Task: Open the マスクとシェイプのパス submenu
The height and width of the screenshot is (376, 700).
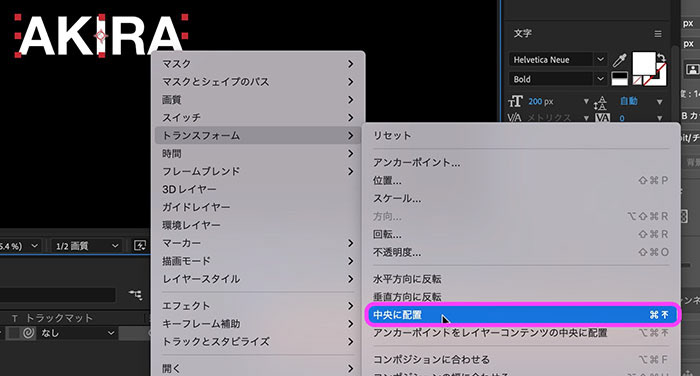Action: pyautogui.click(x=258, y=82)
